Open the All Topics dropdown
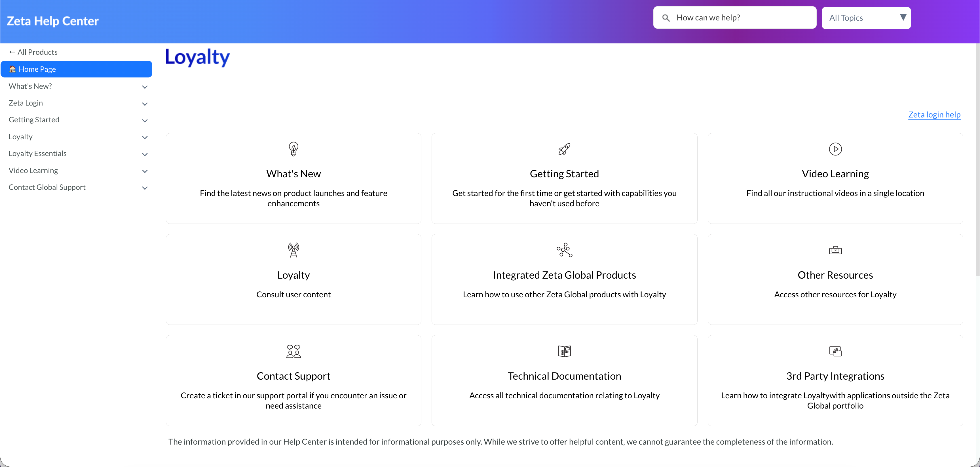980x467 pixels. (x=866, y=18)
